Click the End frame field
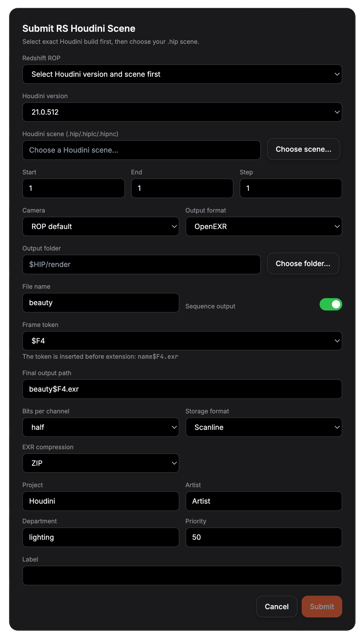Image resolution: width=364 pixels, height=638 pixels. (x=182, y=188)
